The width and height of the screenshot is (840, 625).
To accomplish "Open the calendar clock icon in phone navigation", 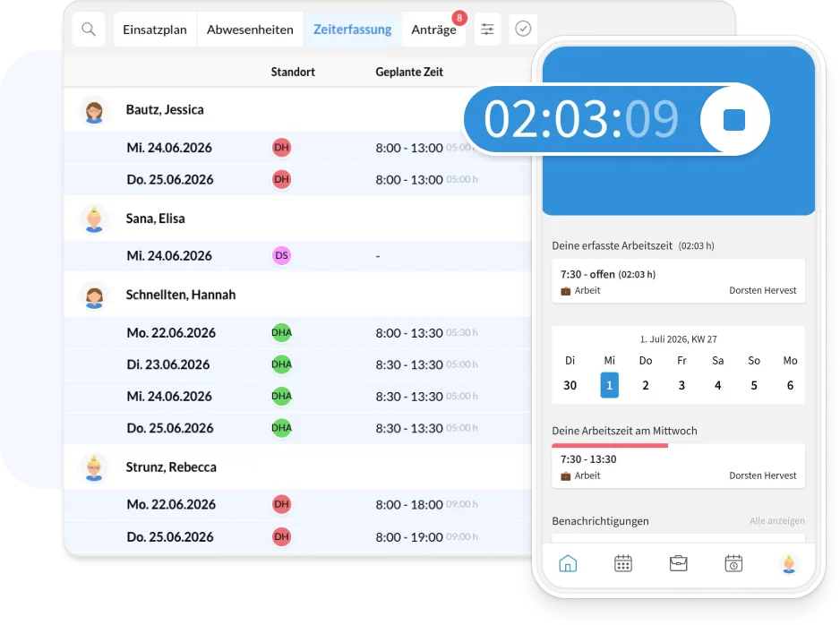I will point(733,563).
